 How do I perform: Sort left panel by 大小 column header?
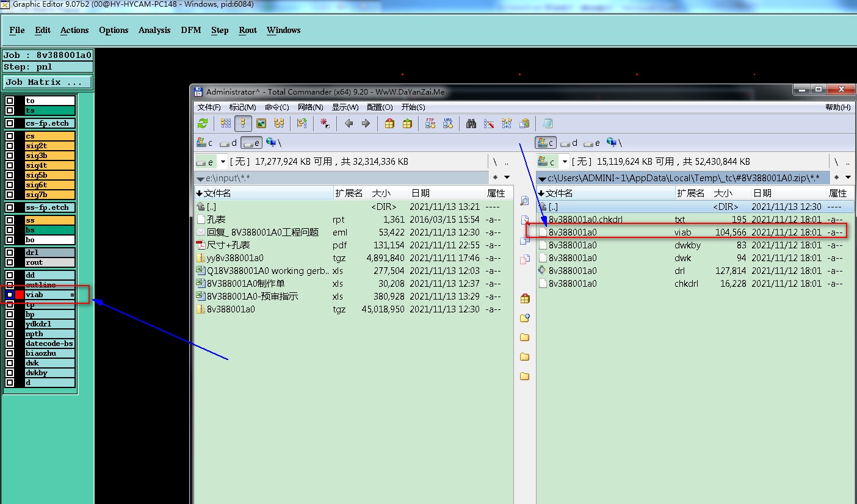coord(389,193)
